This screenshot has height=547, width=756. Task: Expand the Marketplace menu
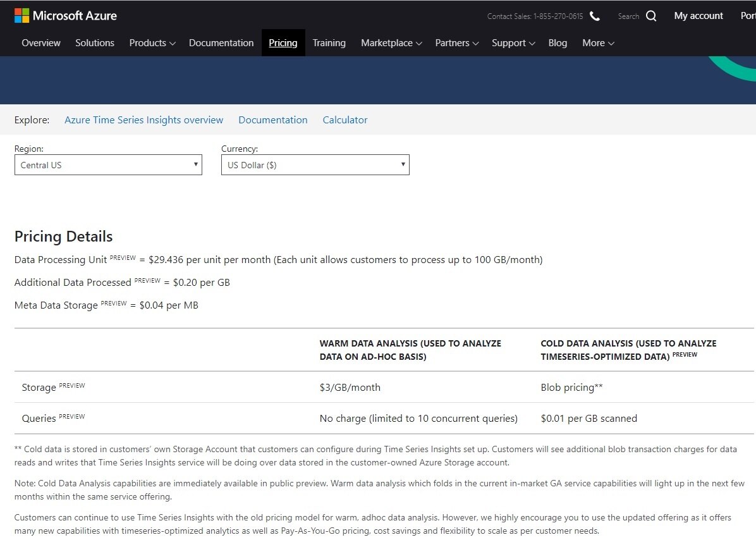391,43
